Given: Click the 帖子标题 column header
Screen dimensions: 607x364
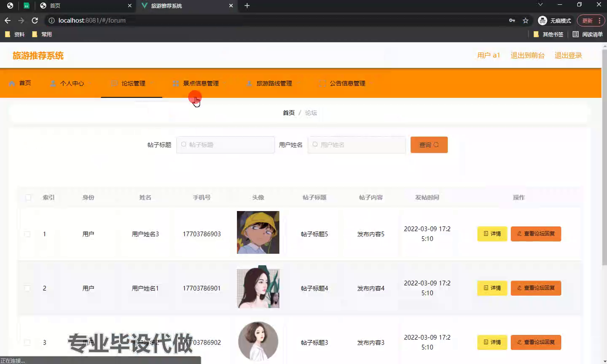Looking at the screenshot, I should (314, 197).
